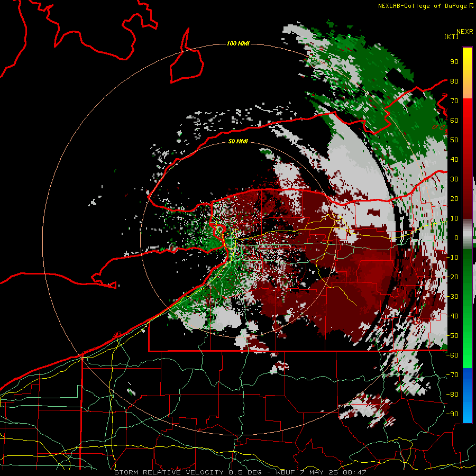Select the 80 knot value on scale

[x=454, y=81]
